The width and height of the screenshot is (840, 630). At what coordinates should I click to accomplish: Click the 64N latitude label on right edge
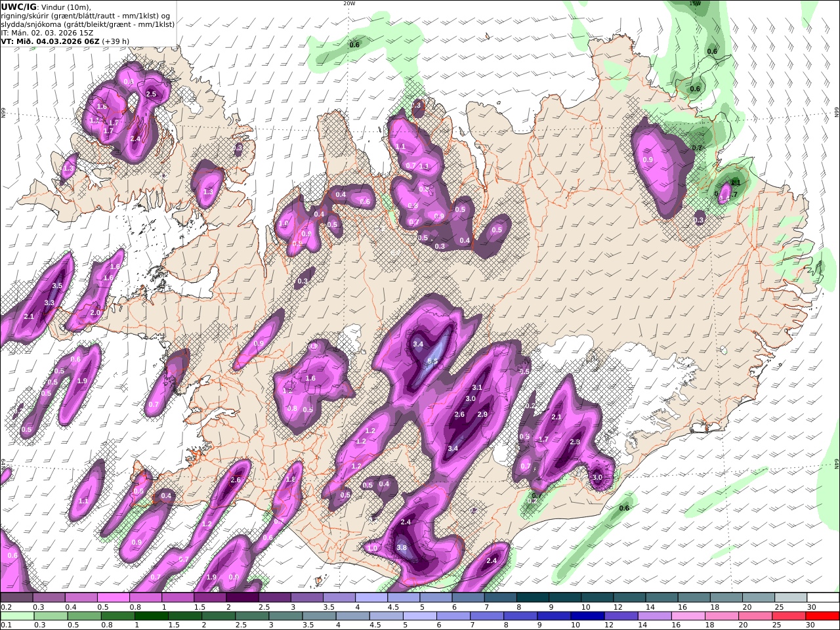tap(837, 465)
